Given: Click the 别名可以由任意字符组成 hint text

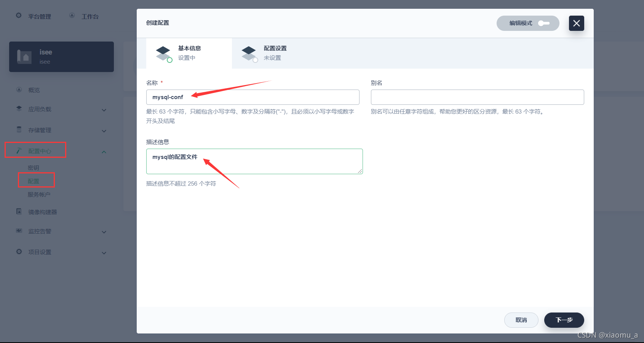Looking at the screenshot, I should [x=458, y=112].
